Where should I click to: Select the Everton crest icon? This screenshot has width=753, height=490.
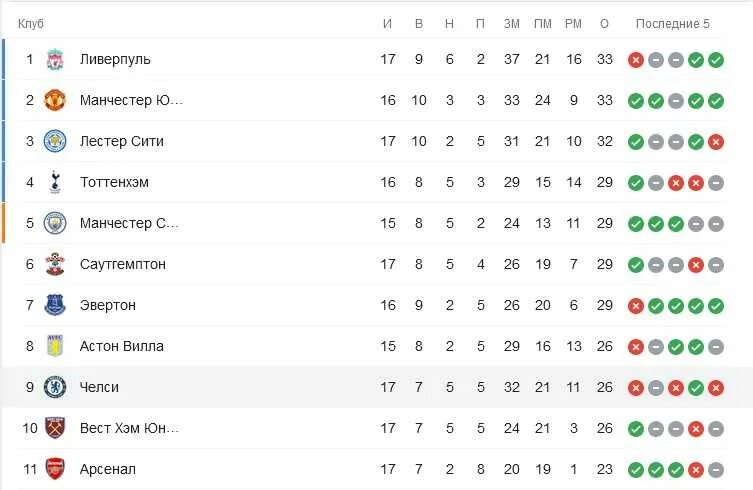pos(55,305)
